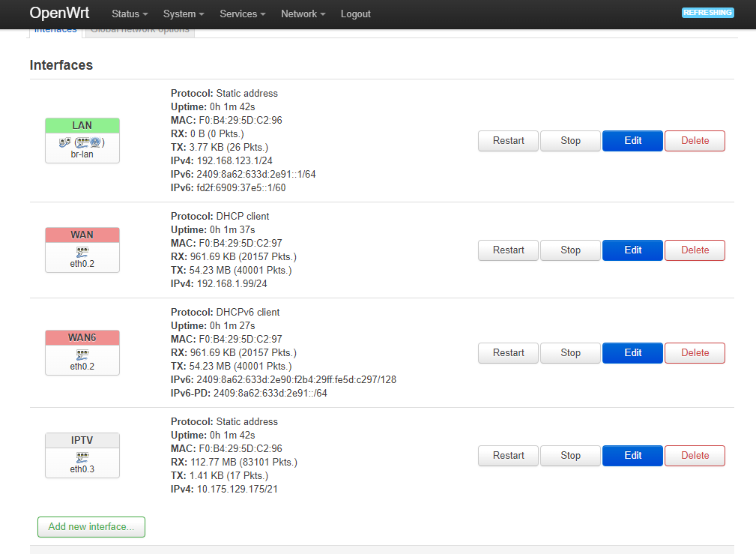Edit the WAN6 interface
756x554 pixels.
632,352
